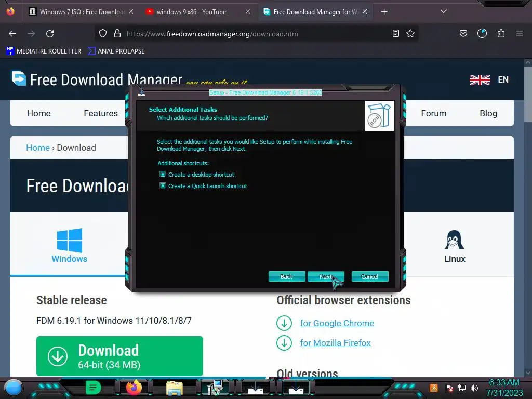The width and height of the screenshot is (532, 399).
Task: Open the Home navigation item
Action: coord(38,113)
